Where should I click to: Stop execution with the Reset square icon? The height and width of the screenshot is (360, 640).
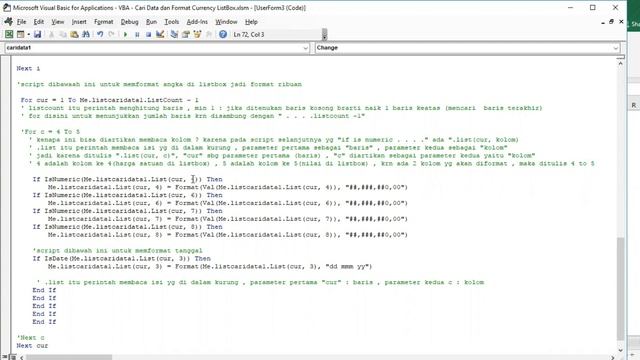coord(148,34)
